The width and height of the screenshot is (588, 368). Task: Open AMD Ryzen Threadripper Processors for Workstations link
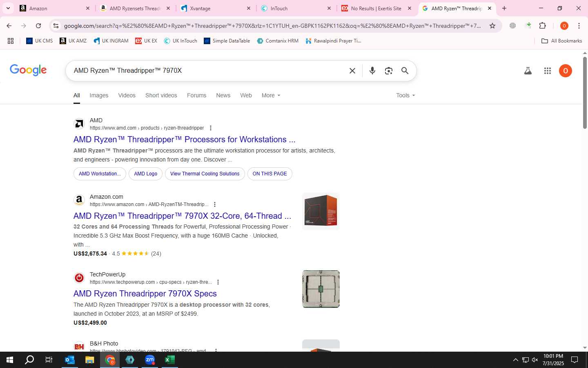tap(185, 139)
